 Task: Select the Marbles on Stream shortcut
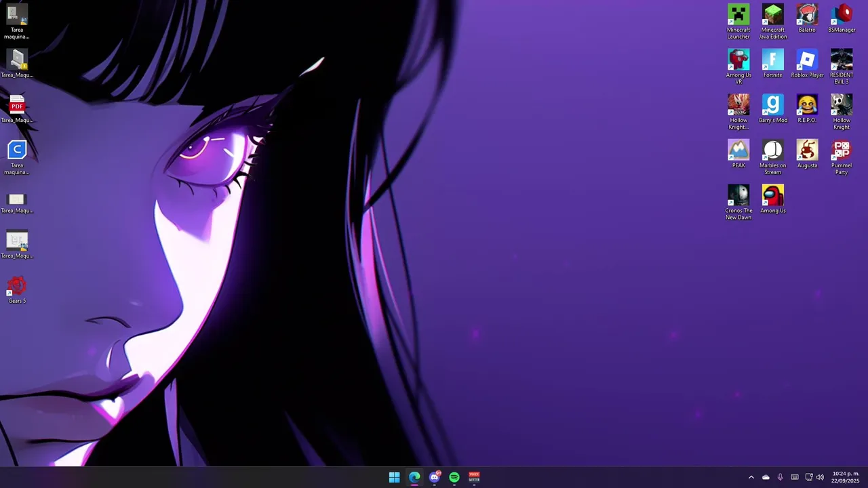click(x=773, y=158)
